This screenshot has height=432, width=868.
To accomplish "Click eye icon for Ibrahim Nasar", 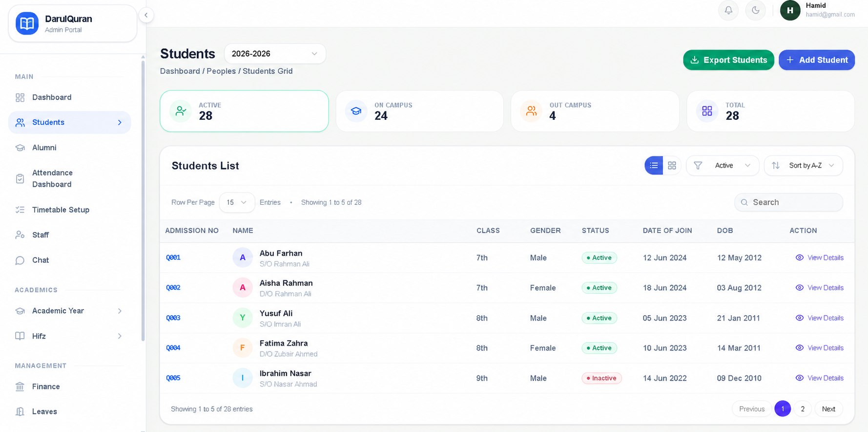I will (800, 378).
